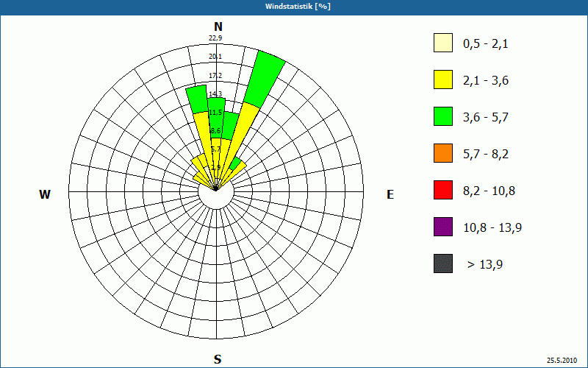Click the 14,3 radial axis value
The height and width of the screenshot is (368, 588).
coord(215,94)
